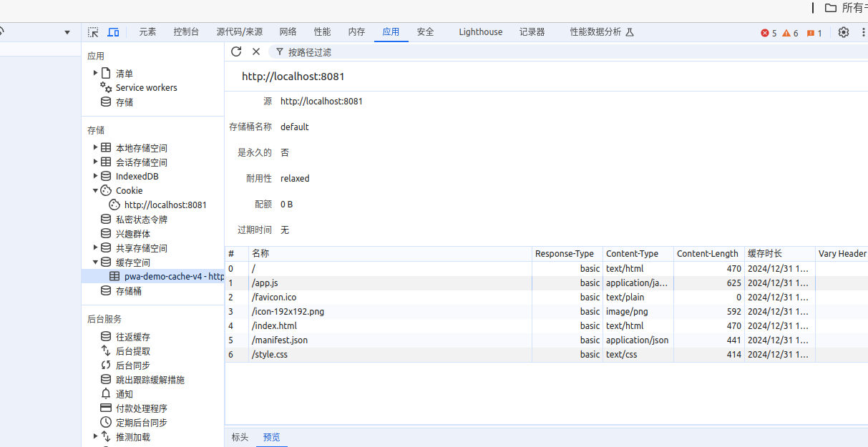The height and width of the screenshot is (447, 868).
Task: Collapse the Cookie tree node
Action: click(x=96, y=191)
